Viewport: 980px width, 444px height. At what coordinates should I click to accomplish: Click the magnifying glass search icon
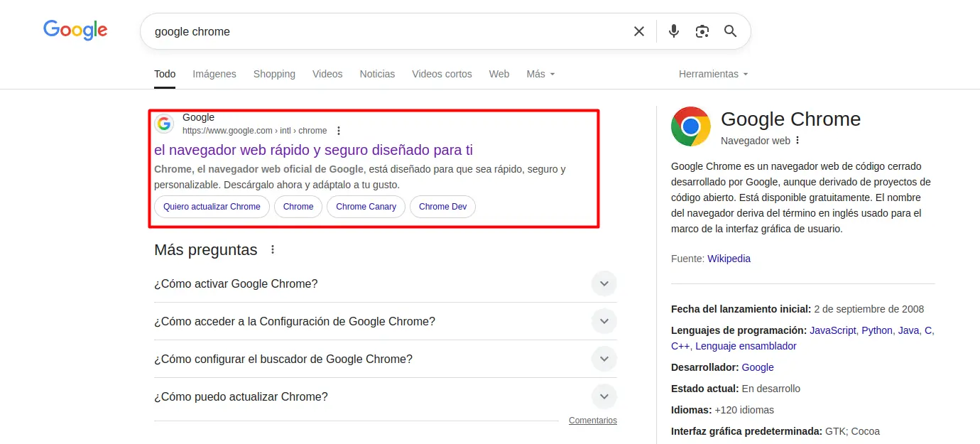[730, 31]
